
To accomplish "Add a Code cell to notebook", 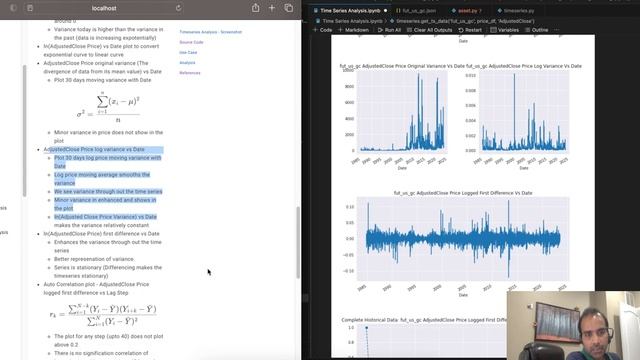I will [322, 30].
